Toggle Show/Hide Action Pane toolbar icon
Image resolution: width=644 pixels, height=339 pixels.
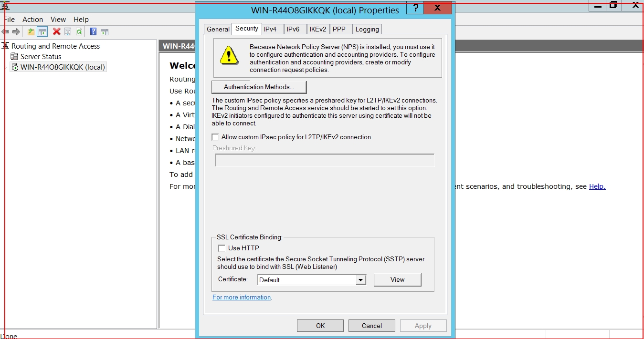[105, 32]
